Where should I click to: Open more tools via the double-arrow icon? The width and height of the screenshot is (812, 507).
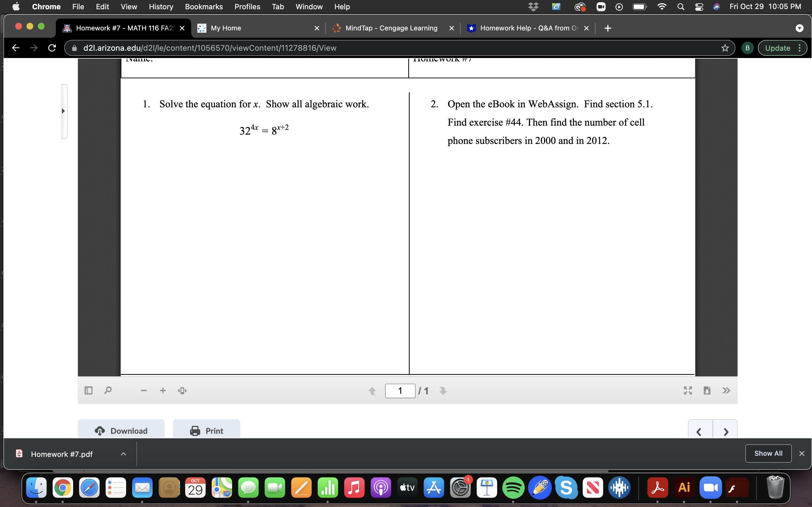pos(726,390)
